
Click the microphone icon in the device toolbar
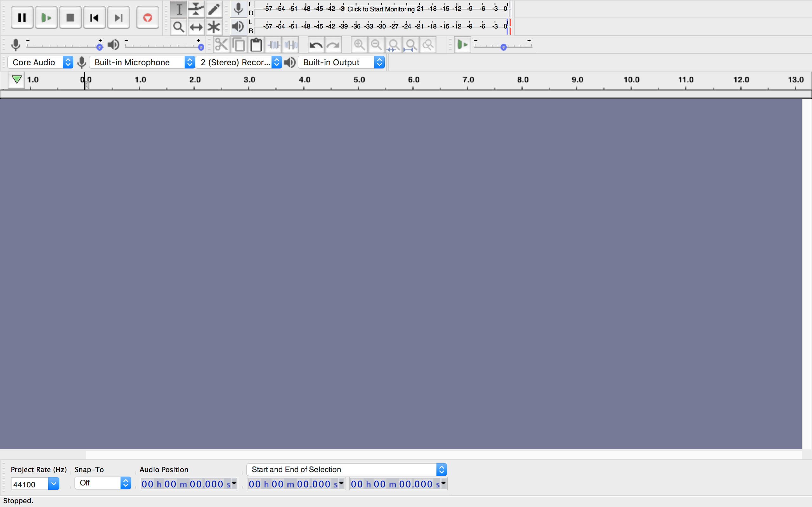(x=82, y=62)
